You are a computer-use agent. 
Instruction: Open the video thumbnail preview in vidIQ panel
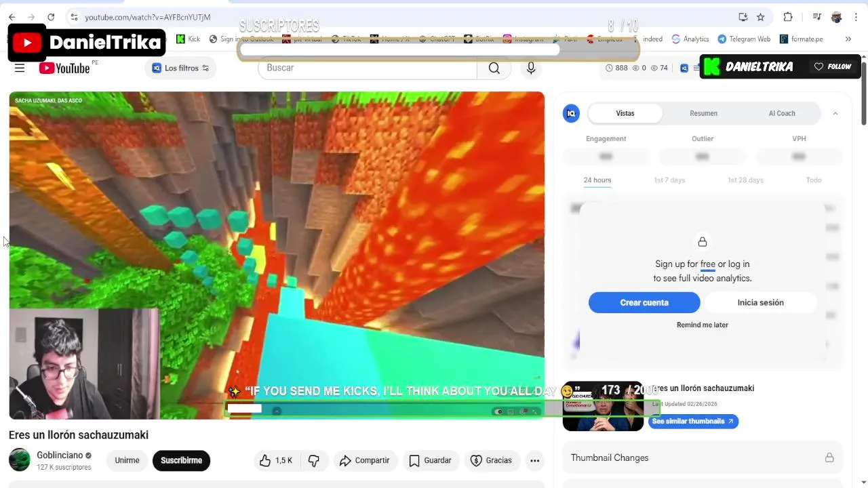603,406
